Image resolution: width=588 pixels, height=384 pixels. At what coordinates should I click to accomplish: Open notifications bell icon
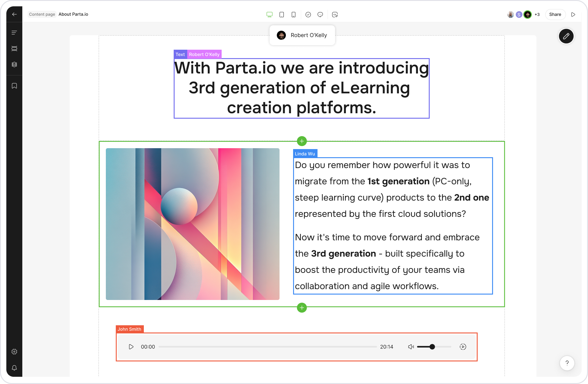pyautogui.click(x=14, y=368)
